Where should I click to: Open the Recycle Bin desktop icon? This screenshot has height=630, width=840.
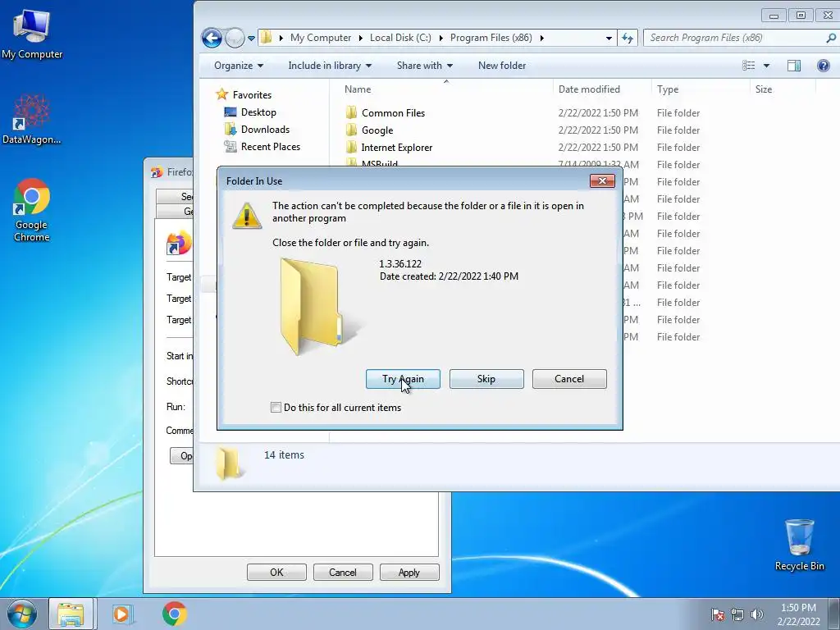799,545
